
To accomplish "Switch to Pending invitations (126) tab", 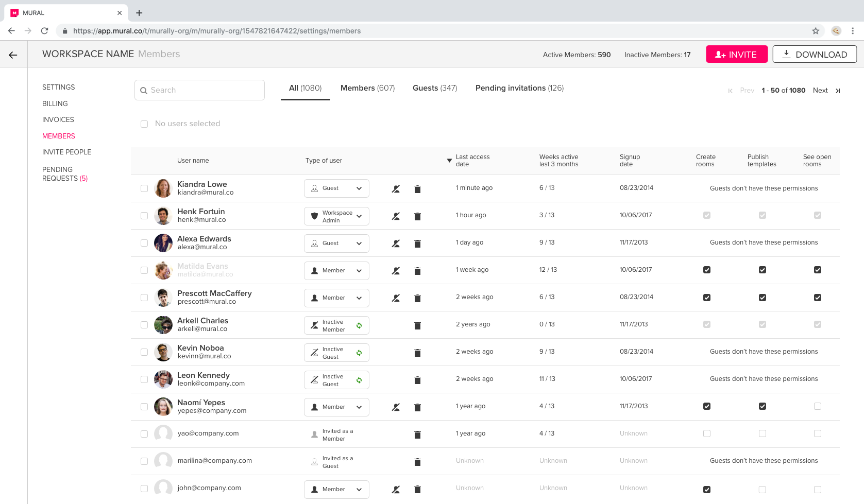I will coord(519,88).
